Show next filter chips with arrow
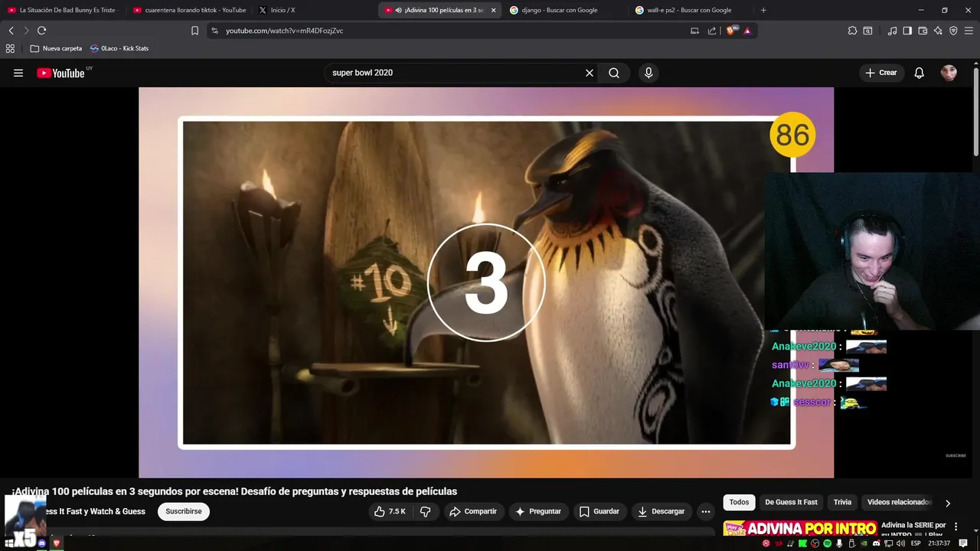 (x=948, y=503)
